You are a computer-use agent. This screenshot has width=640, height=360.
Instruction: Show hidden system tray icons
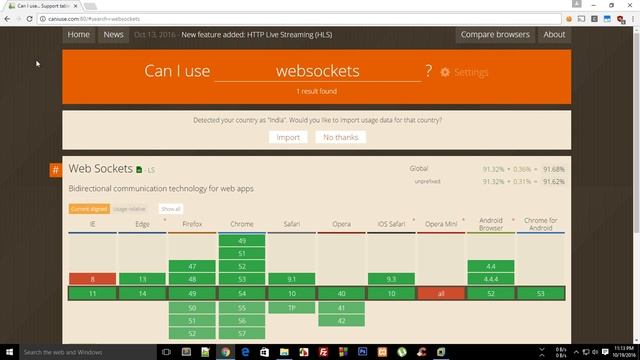coord(576,352)
